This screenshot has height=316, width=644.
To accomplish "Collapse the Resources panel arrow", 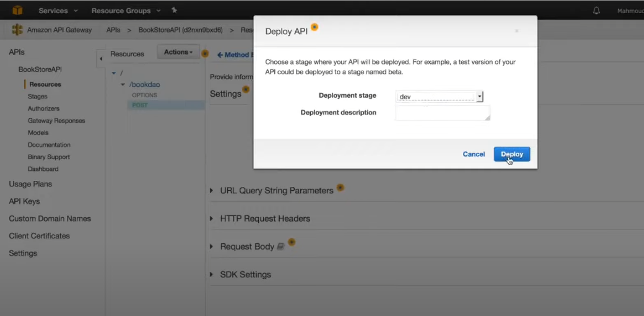I will (101, 59).
